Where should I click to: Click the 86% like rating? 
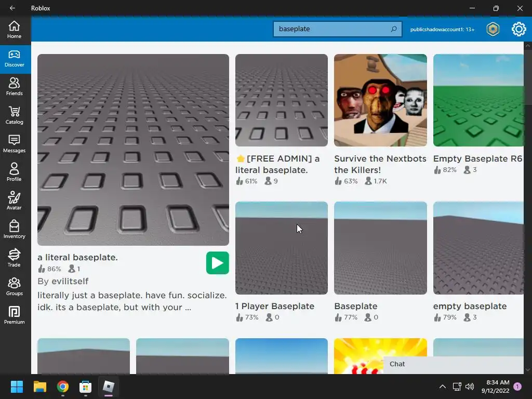point(49,269)
